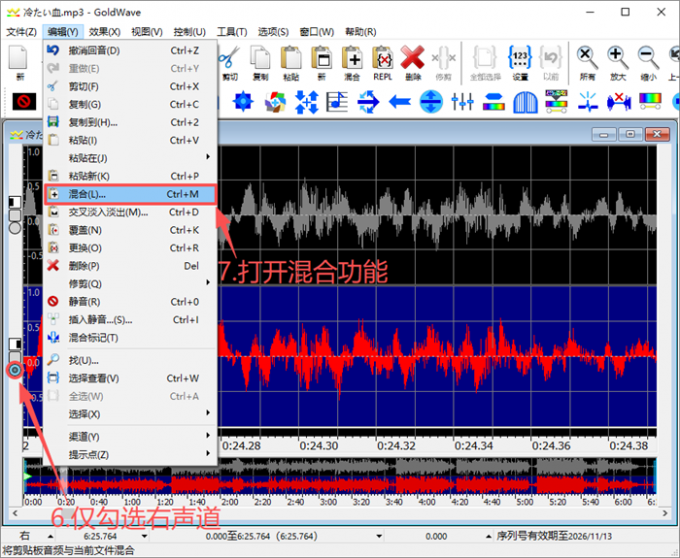Click the blue spreading arrows effect icon
680x558 pixels.
click(x=368, y=102)
